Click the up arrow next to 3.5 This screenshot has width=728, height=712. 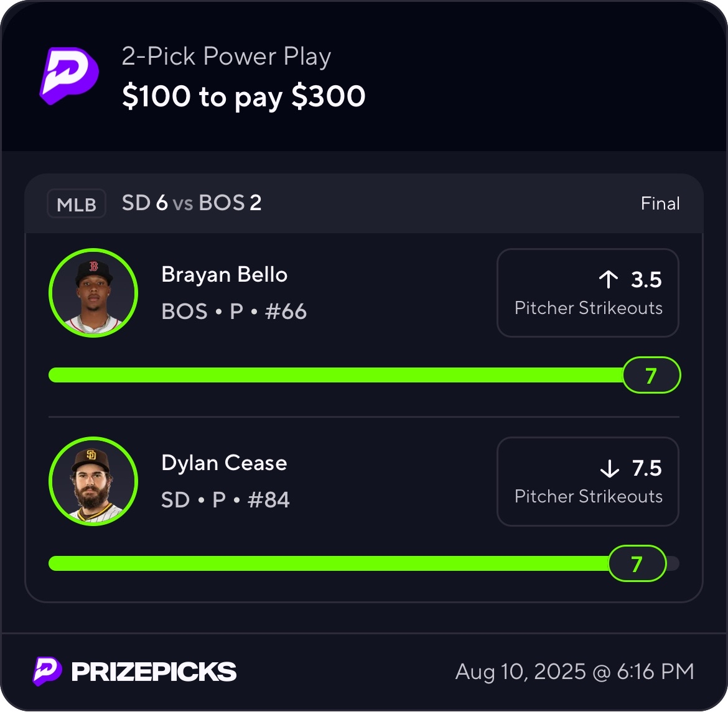(x=609, y=280)
